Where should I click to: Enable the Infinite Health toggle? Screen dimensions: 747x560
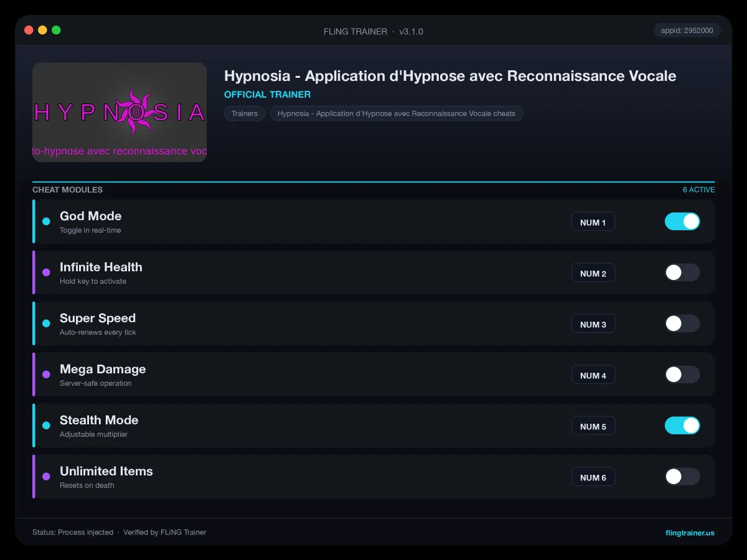(682, 273)
